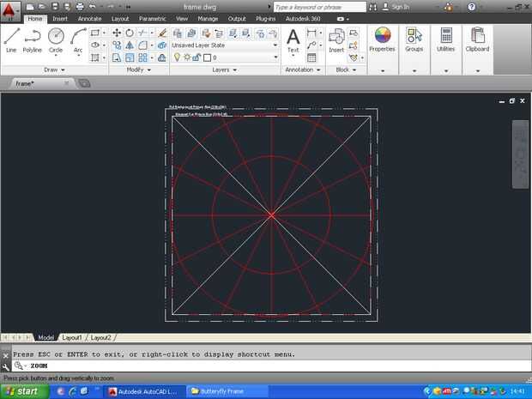Open the Groups panel
Viewport: 532px width, 399px height.
(x=414, y=39)
